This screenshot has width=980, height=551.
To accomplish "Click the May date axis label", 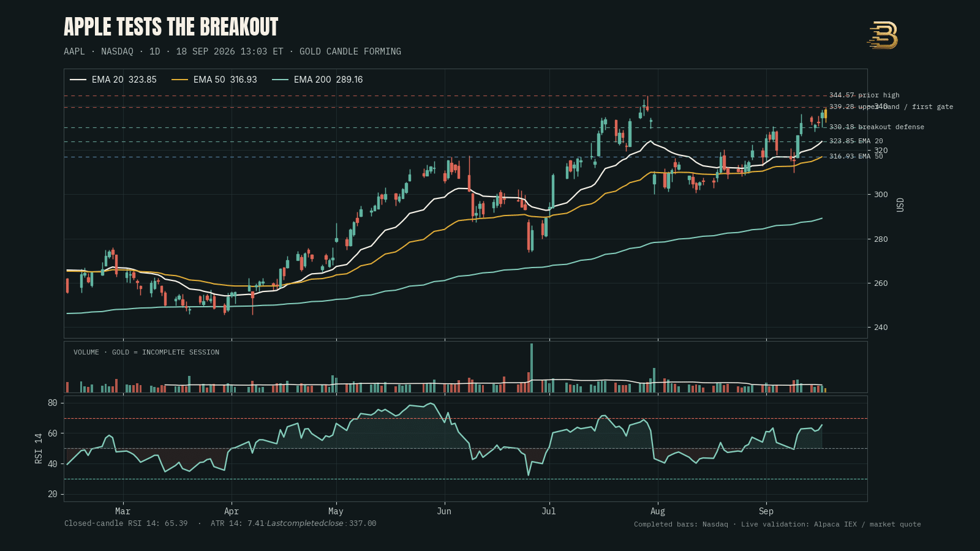I will point(336,511).
